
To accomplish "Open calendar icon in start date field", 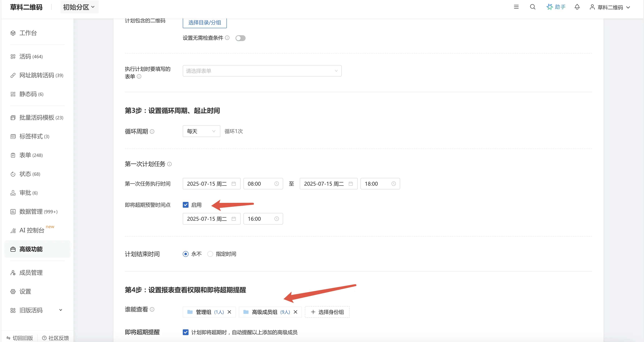I will [234, 184].
